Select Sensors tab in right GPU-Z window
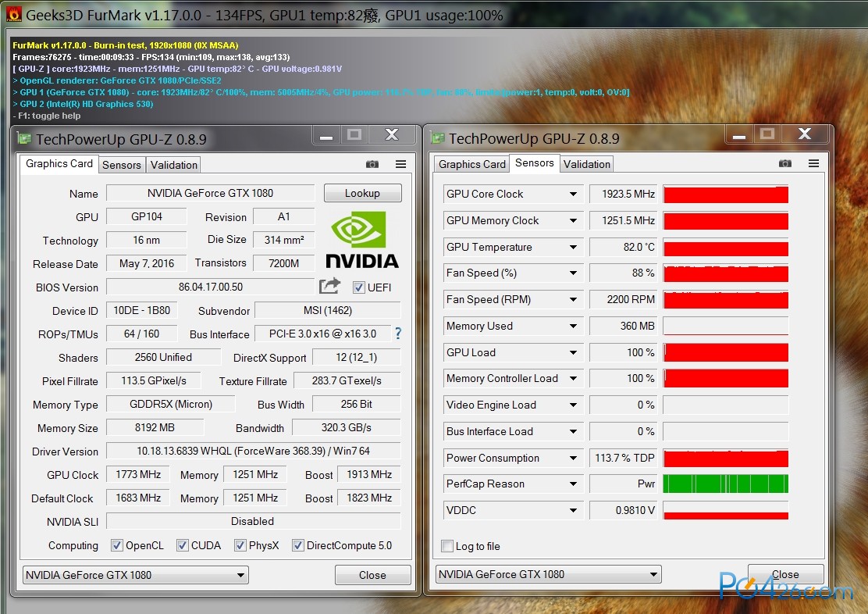Viewport: 868px width, 614px height. (534, 163)
